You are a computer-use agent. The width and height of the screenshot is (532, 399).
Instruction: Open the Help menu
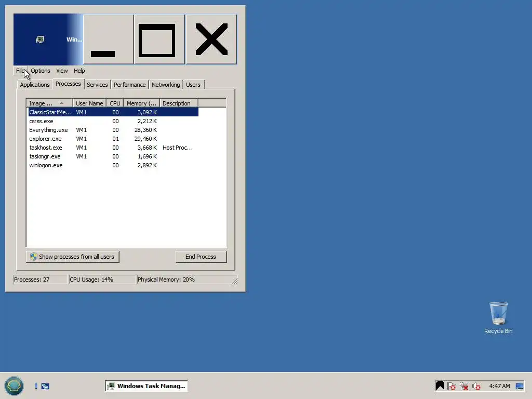[x=79, y=71]
